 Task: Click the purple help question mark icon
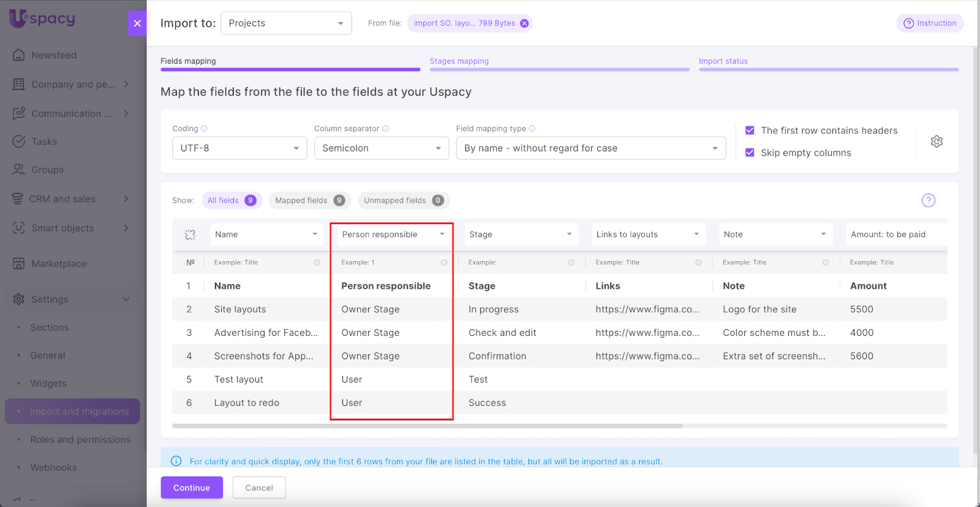(x=929, y=200)
